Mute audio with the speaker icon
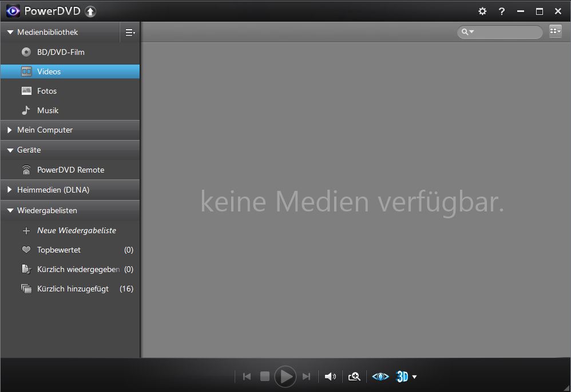This screenshot has width=571, height=392. click(x=330, y=377)
